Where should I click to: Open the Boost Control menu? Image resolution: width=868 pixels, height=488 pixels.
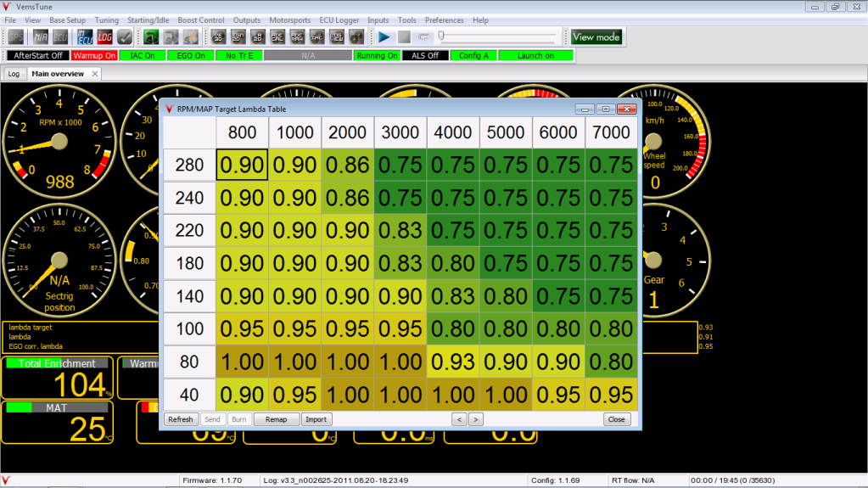click(x=200, y=20)
